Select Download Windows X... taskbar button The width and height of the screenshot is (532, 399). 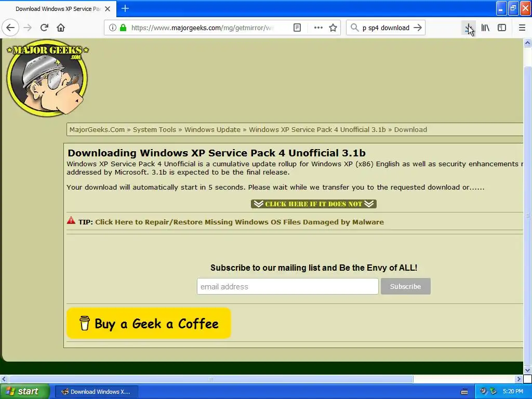96,392
